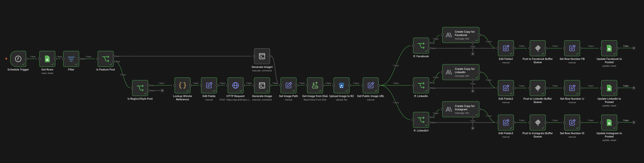Open the Edit Fields node
Image resolution: width=644 pixels, height=163 pixels.
point(209,85)
